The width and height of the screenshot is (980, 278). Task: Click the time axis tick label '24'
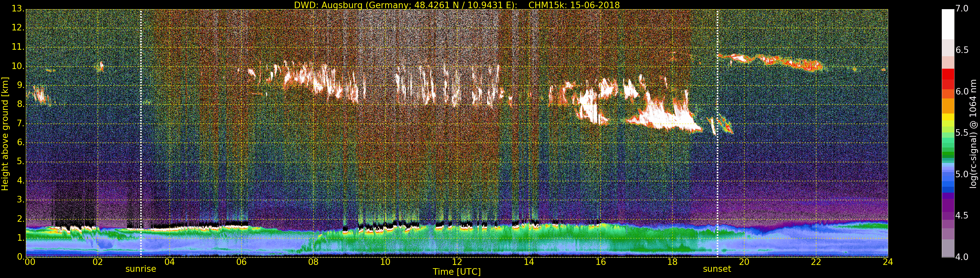coord(888,262)
